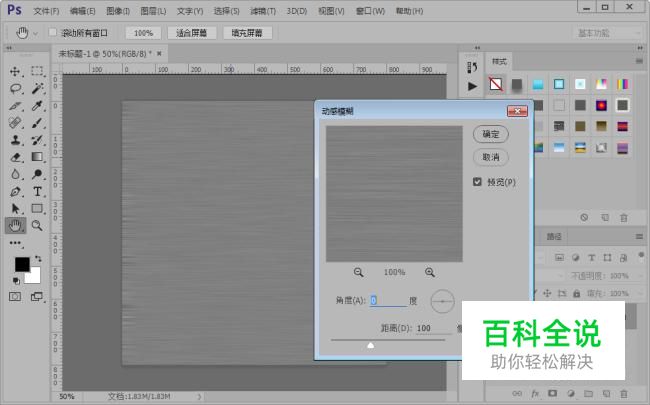The height and width of the screenshot is (405, 650).
Task: Select the Zoom magnifier tool in toolbox
Action: pos(37,226)
